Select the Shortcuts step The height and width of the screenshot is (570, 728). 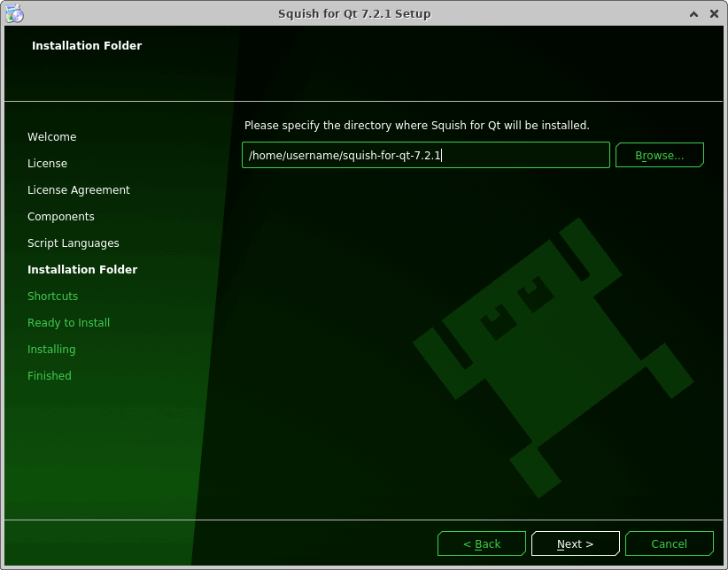coord(52,297)
